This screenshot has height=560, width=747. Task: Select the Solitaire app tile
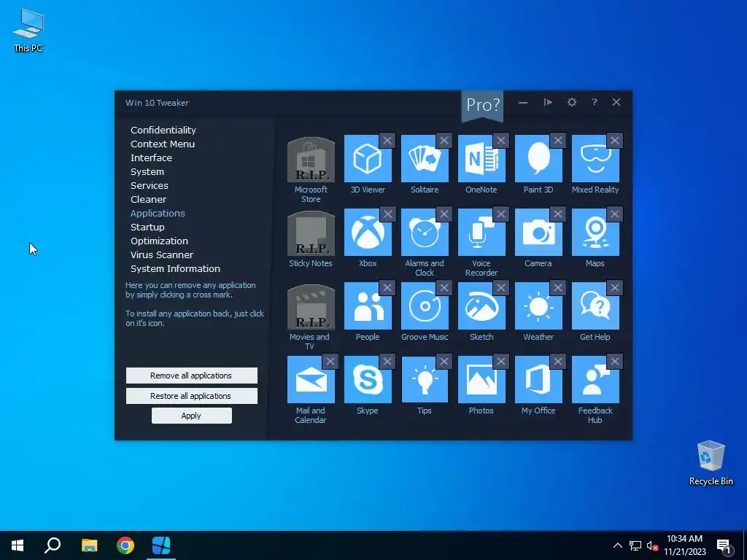point(425,158)
